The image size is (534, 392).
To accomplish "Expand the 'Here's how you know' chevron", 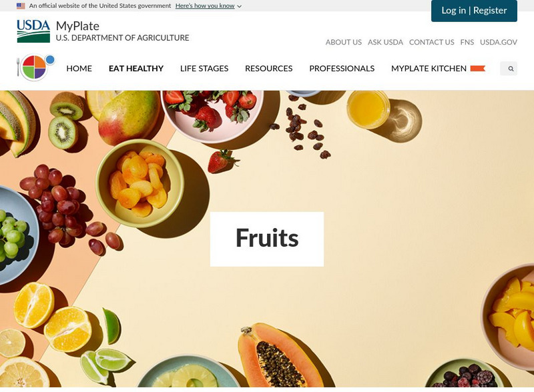I will [x=240, y=6].
